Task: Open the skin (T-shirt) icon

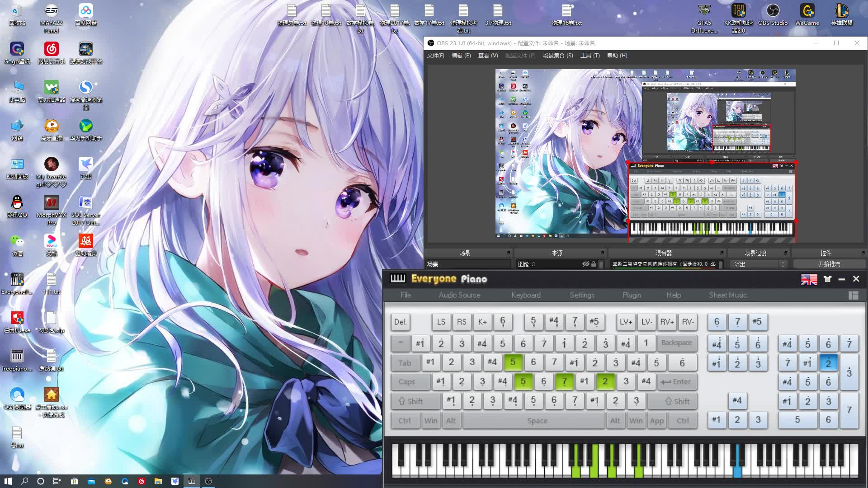Action: coord(827,279)
